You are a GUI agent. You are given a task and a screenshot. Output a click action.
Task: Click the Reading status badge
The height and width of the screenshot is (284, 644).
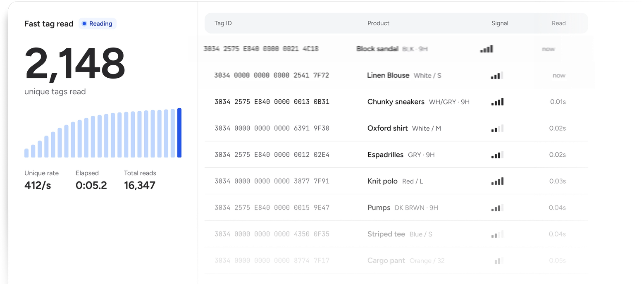coord(98,24)
